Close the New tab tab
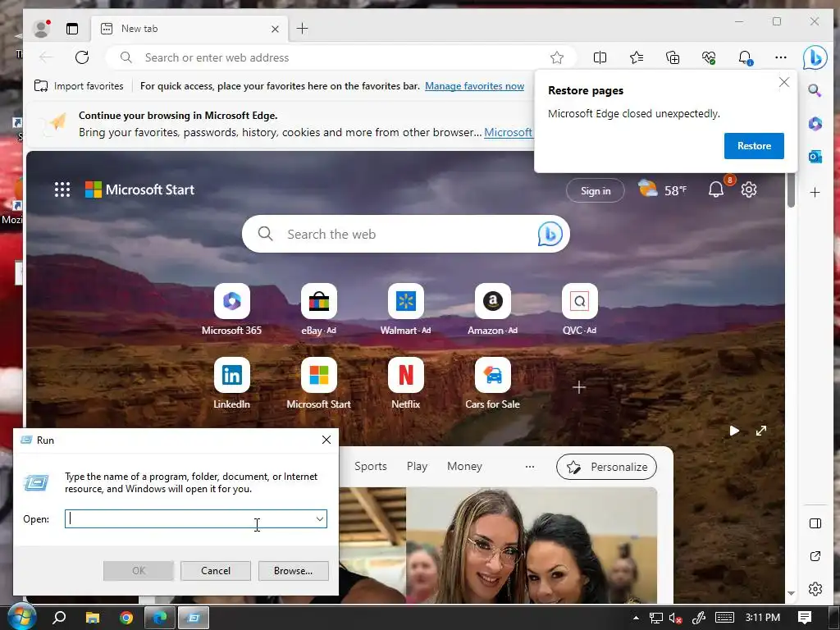This screenshot has width=840, height=630. click(275, 29)
